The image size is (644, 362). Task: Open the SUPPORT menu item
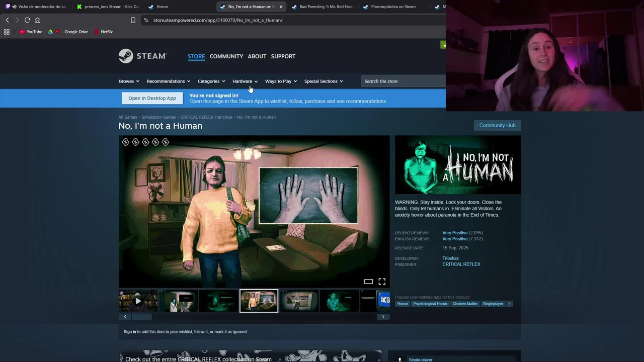click(x=283, y=56)
